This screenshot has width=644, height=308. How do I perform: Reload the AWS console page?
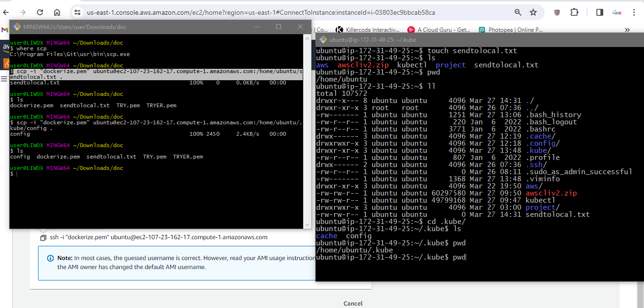[x=40, y=12]
